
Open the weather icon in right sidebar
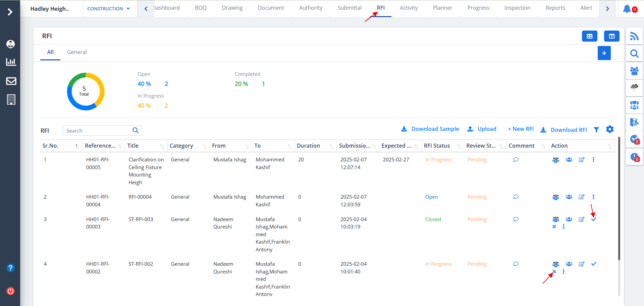pos(634,88)
